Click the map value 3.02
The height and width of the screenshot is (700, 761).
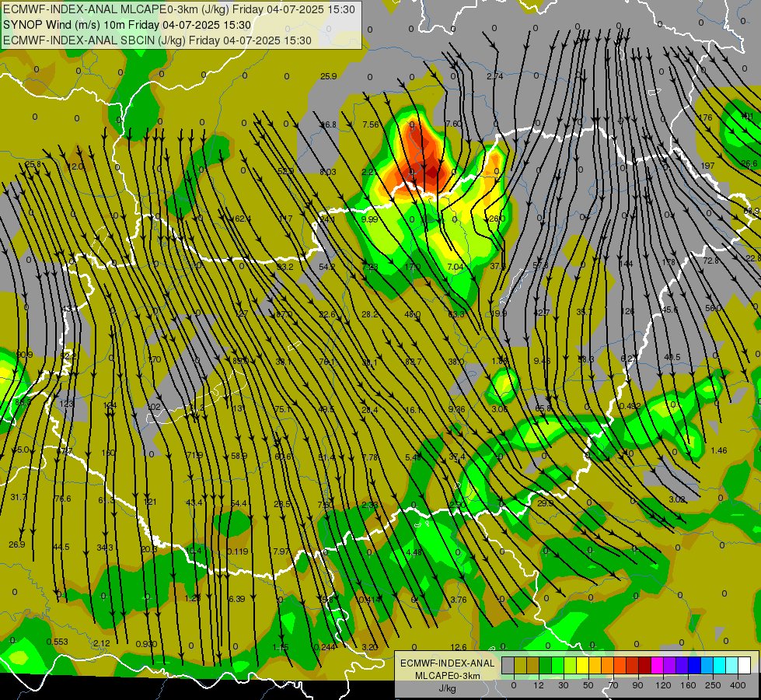pos(677,499)
